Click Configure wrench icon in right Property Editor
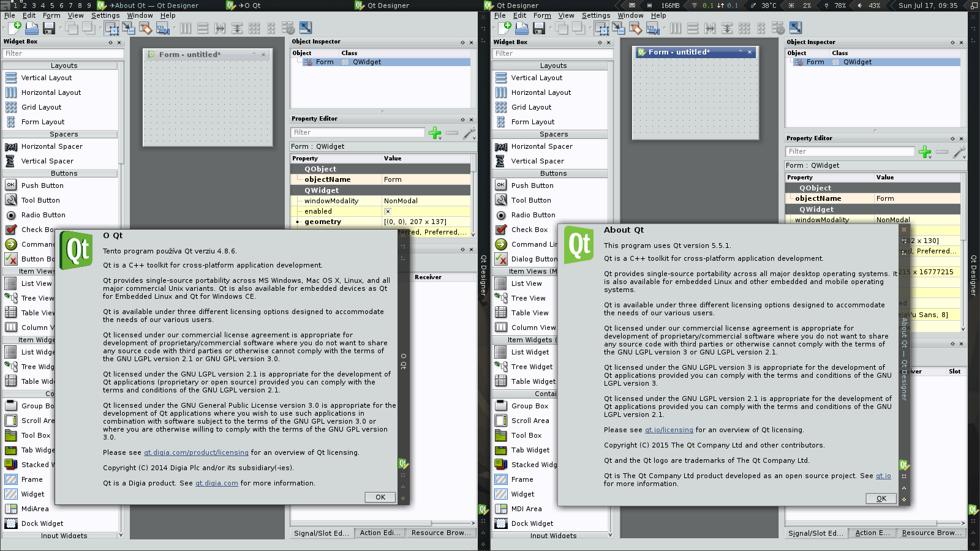Image resolution: width=980 pixels, height=551 pixels. pos(959,152)
